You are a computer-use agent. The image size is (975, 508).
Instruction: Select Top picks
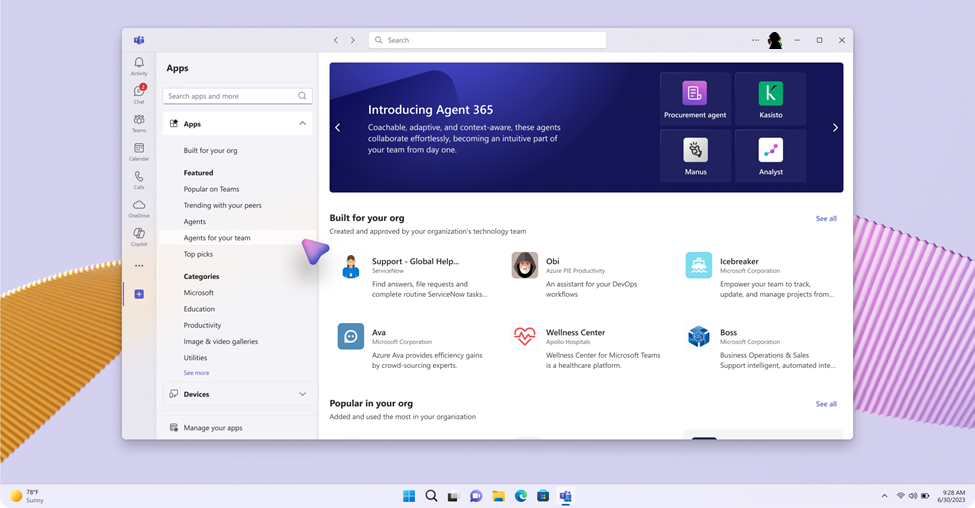point(198,254)
